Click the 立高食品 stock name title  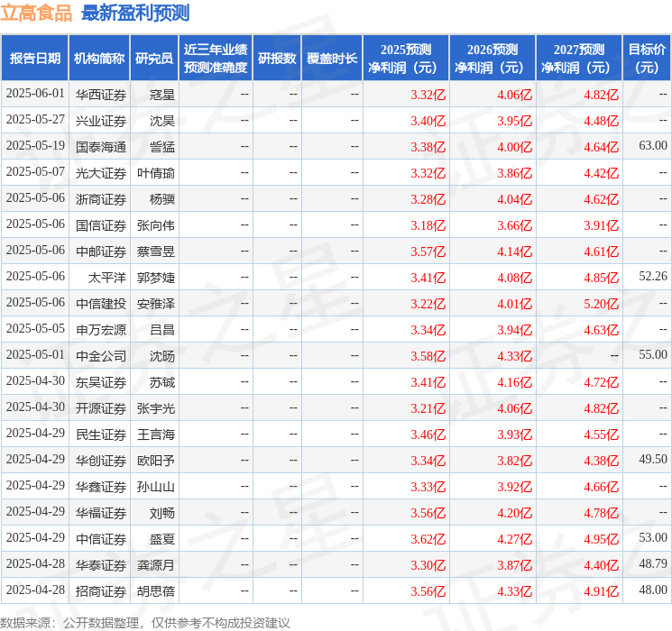pos(36,13)
